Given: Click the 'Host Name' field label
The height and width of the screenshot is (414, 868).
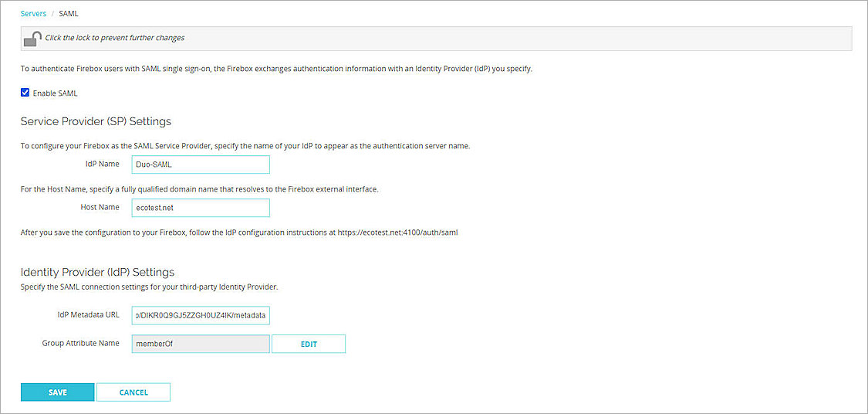Looking at the screenshot, I should click(x=100, y=207).
